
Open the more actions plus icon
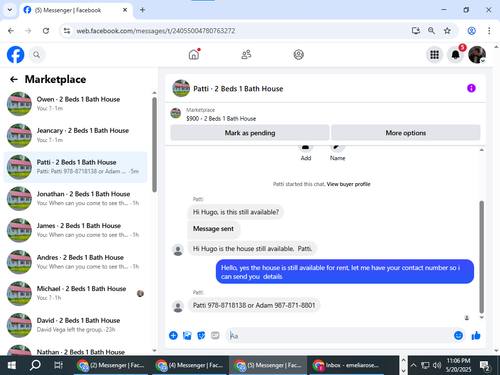click(173, 335)
